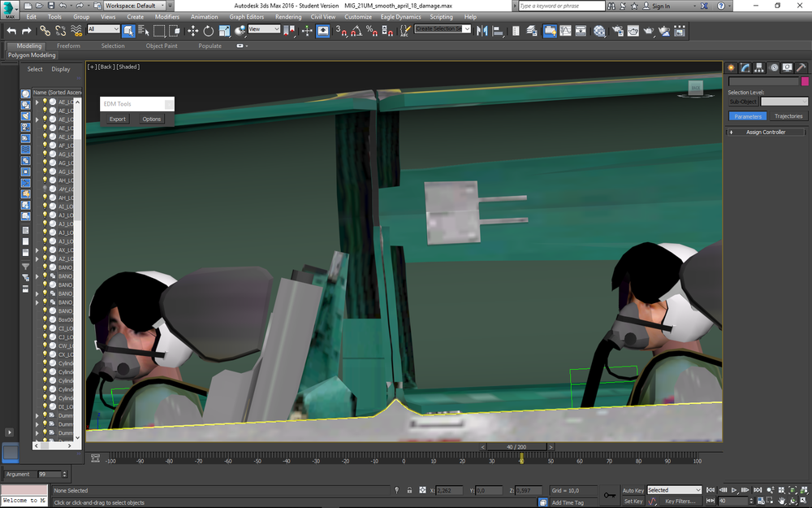Viewport: 812px width, 508px height.
Task: Toggle visibility bulb of first scene object
Action: (x=45, y=102)
